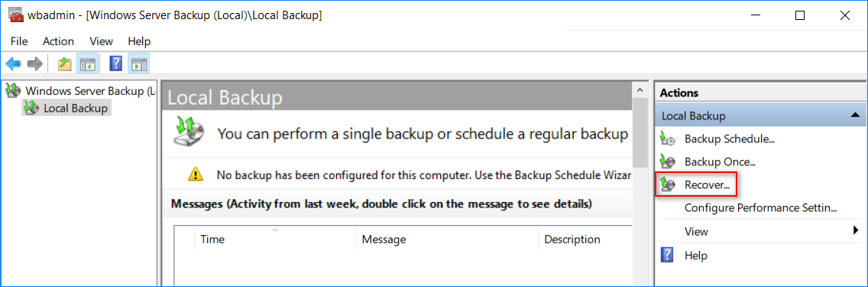Toggle the Show/Hide Console Tree icon
This screenshot has height=287, width=868.
(87, 64)
